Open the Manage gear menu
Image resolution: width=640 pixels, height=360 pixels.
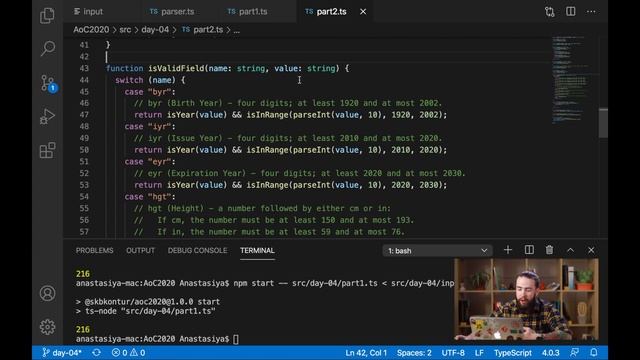47,327
